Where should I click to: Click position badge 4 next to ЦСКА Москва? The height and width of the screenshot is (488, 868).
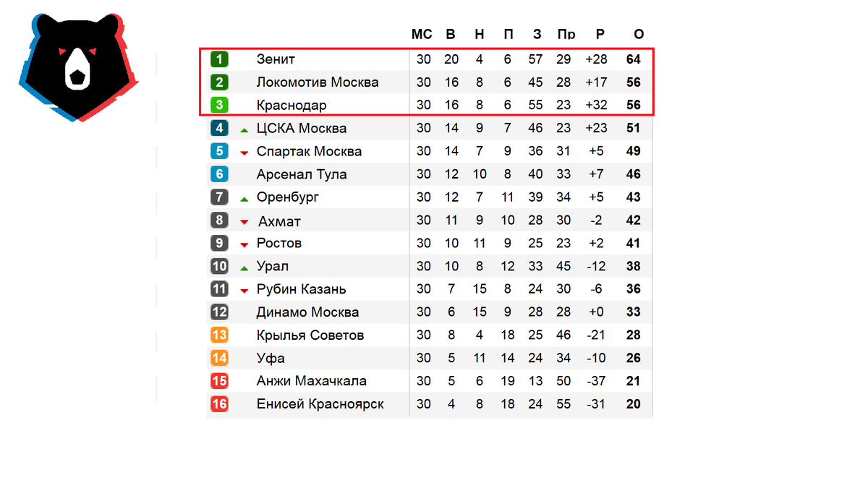tap(219, 129)
